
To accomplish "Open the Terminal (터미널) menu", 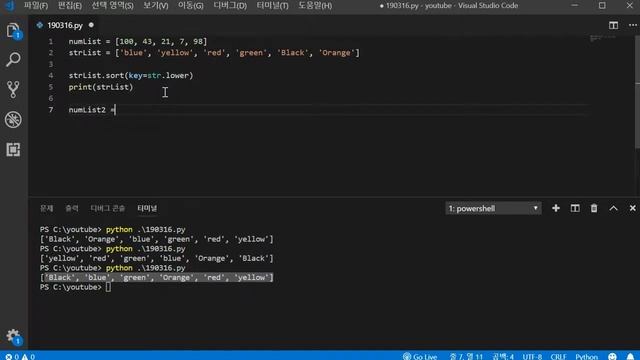I will 272,6.
